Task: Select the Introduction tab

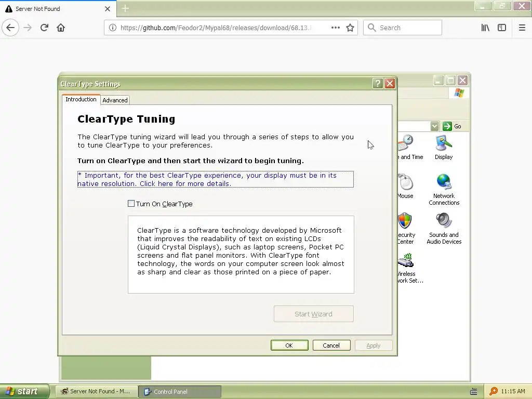Action: 81,99
